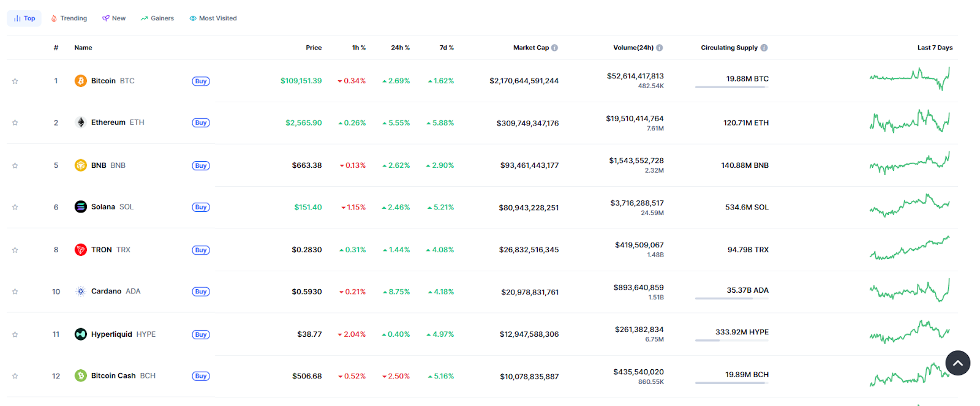
Task: Click Cardano's circulating supply progress bar
Action: [x=732, y=299]
